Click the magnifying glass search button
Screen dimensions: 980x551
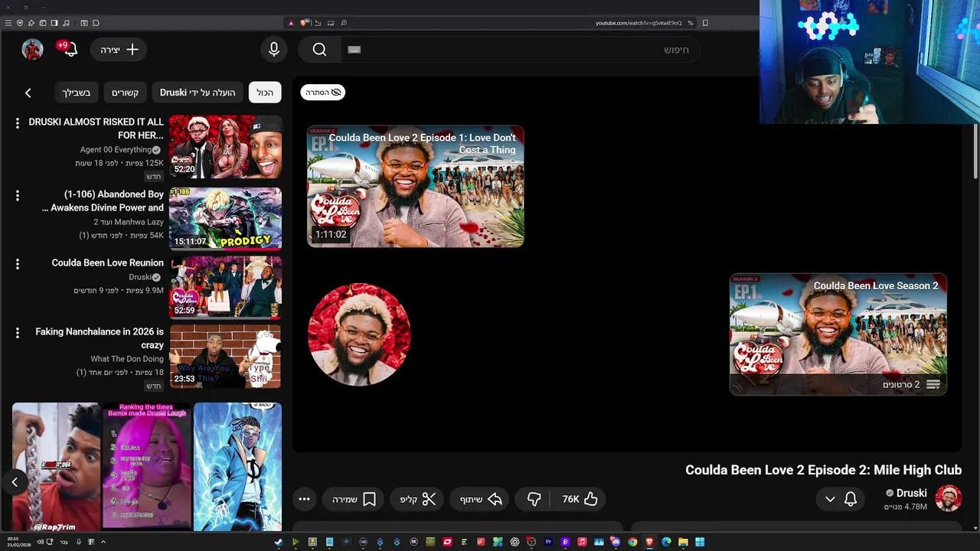(x=319, y=50)
